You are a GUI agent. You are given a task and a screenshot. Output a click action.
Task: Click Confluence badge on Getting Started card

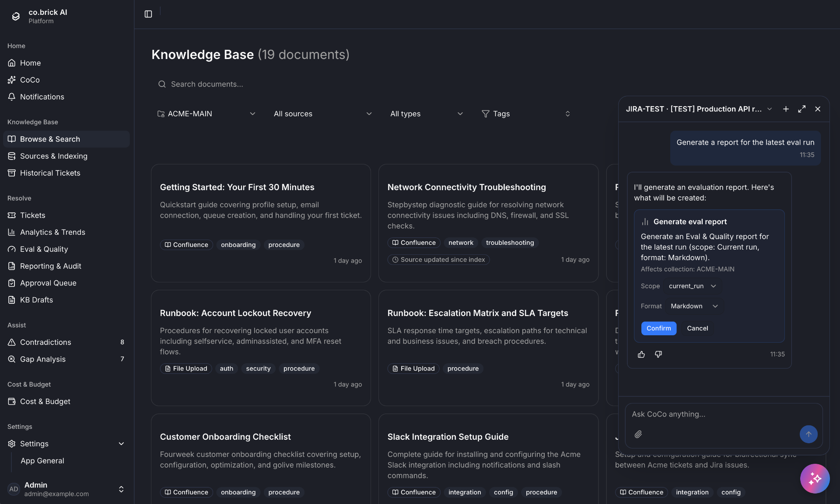click(x=186, y=245)
